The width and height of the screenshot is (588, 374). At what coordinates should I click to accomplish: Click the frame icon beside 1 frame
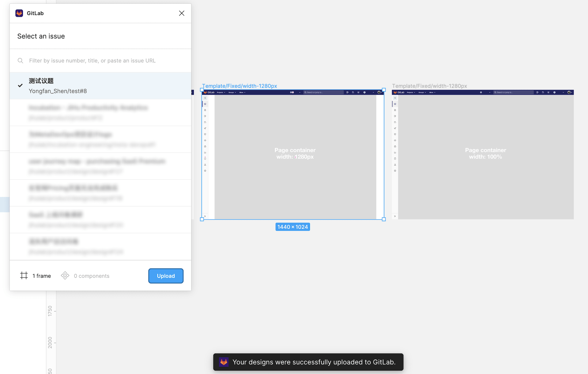24,276
